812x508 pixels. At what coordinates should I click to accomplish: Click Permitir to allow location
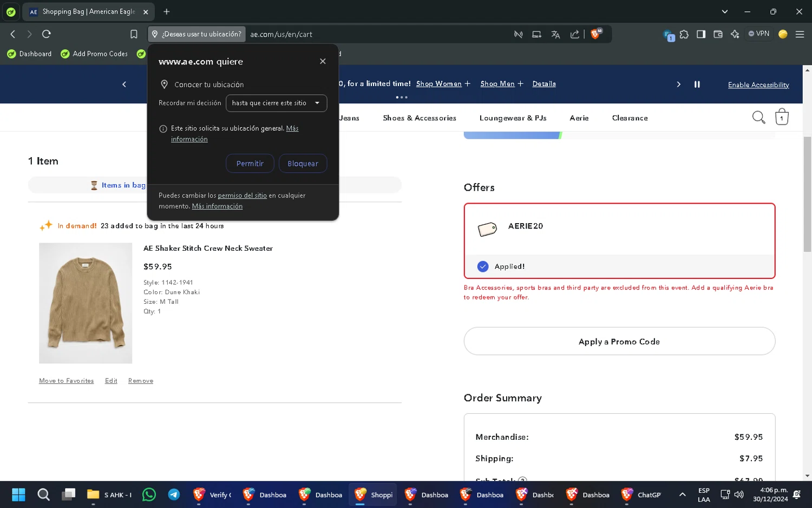click(x=250, y=164)
